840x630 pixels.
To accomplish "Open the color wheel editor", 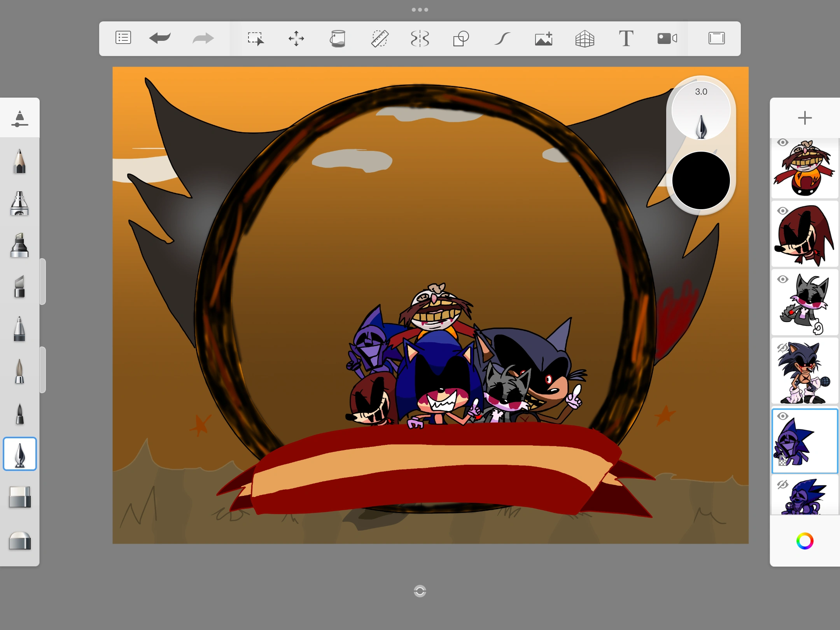I will pos(805,541).
